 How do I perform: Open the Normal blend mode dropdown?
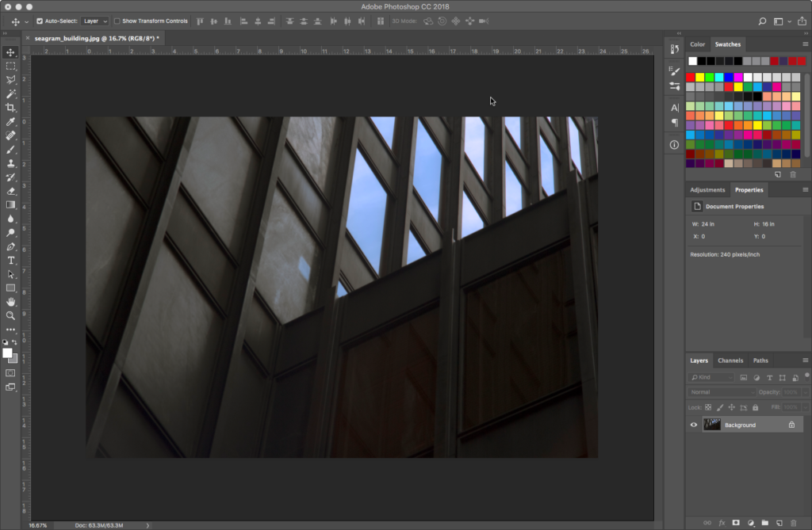[722, 392]
